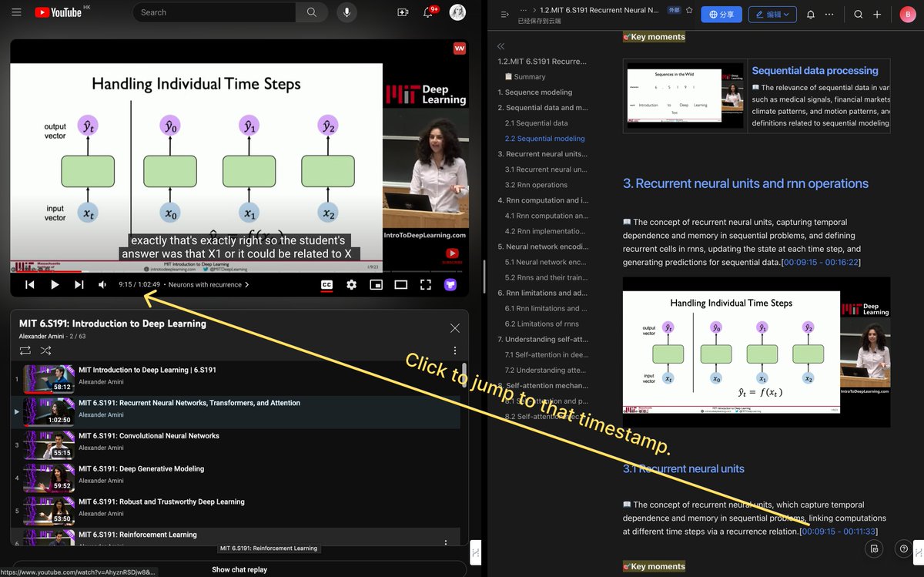This screenshot has height=577, width=924.
Task: Open the YouTube Create video icon
Action: (403, 12)
